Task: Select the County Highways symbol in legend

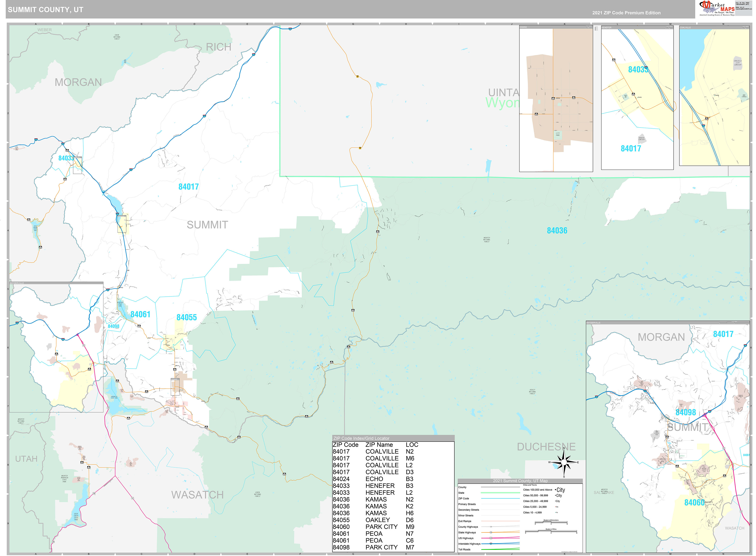Action: tap(491, 527)
